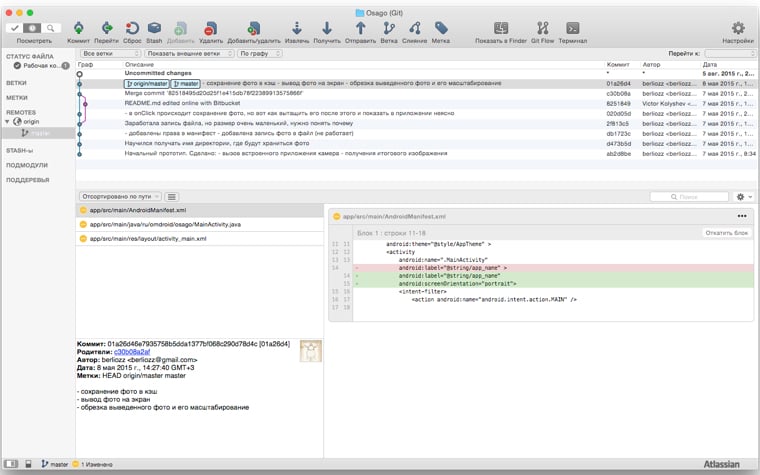Select commit d473b5d row

tap(416, 143)
